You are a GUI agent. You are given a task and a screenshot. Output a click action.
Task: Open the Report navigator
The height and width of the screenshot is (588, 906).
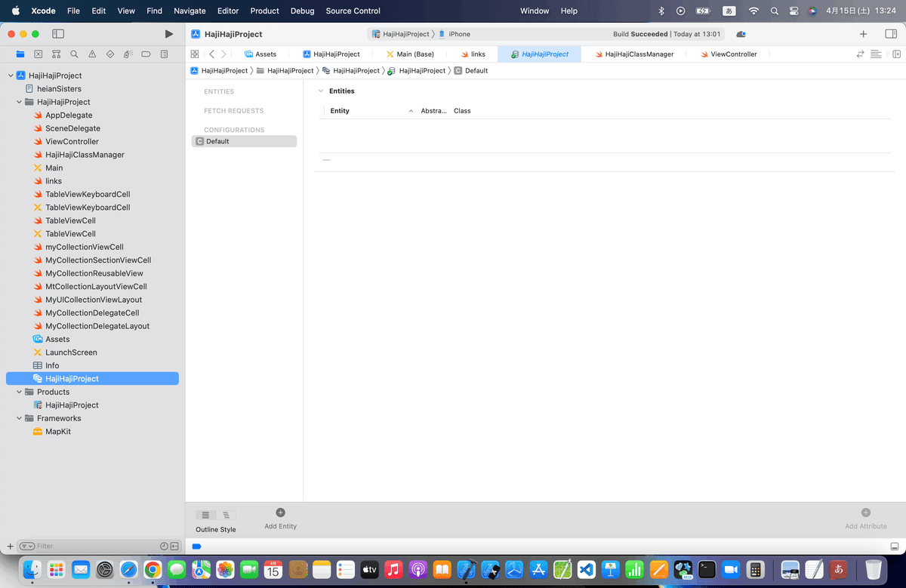164,54
